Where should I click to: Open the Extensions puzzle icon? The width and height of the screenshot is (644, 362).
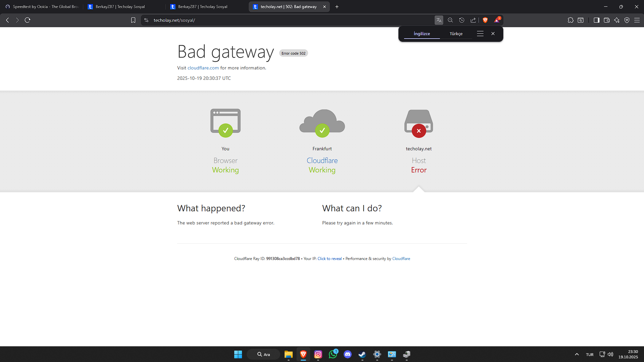(571, 20)
